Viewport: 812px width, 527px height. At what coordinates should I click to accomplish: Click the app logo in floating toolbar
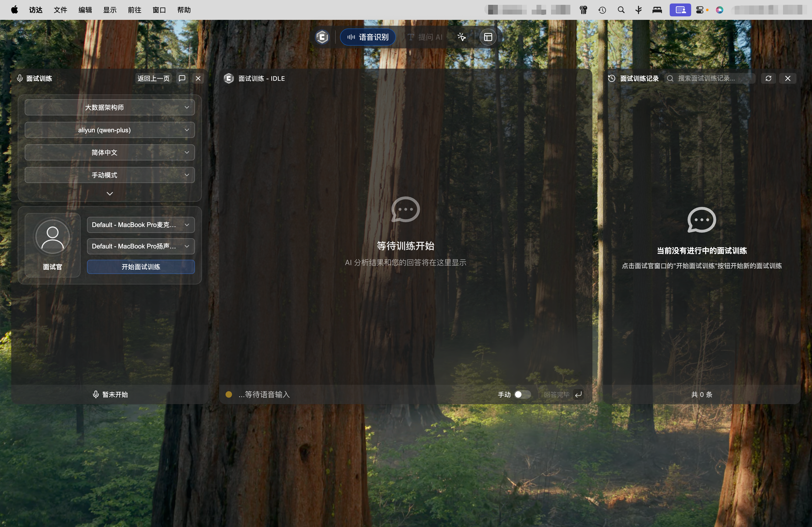pyautogui.click(x=322, y=37)
